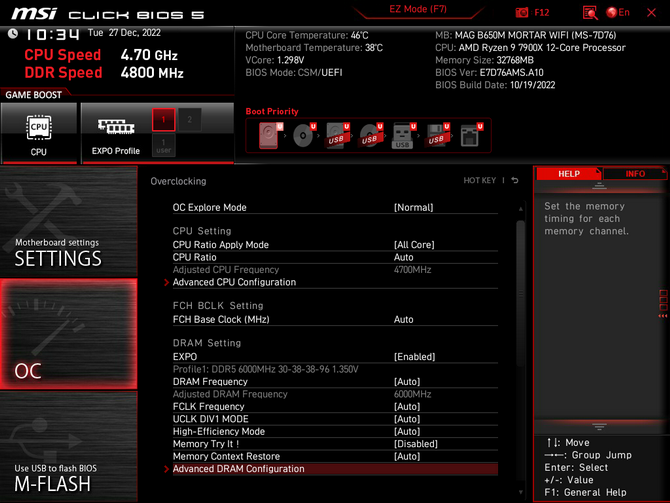Click the BIOS Ver E7D76AMS.A10 text
This screenshot has width=670, height=503.
click(489, 73)
